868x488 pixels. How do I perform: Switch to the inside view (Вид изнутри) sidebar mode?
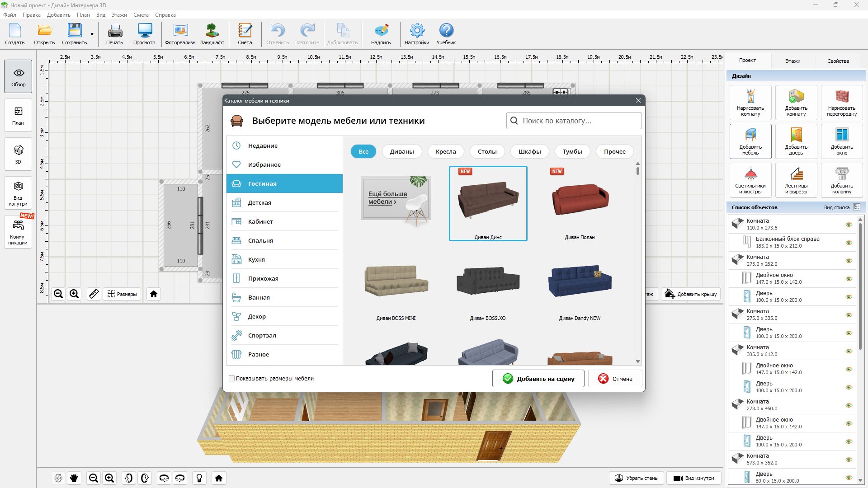18,193
